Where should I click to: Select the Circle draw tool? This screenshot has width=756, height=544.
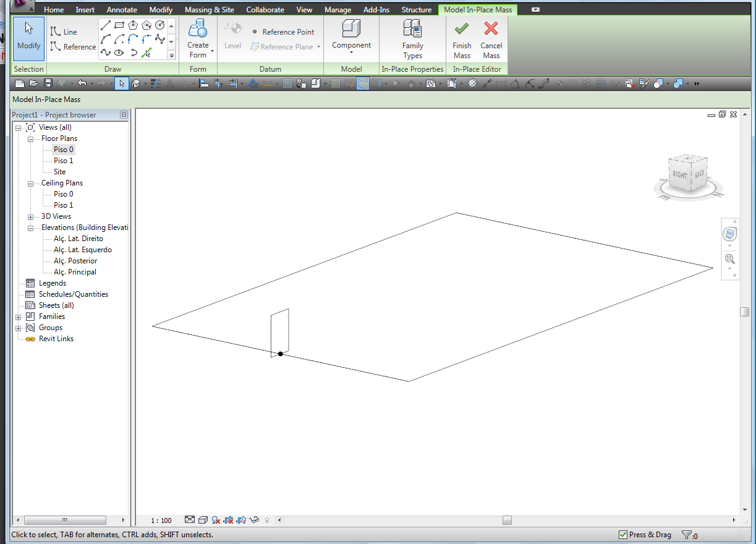[160, 25]
